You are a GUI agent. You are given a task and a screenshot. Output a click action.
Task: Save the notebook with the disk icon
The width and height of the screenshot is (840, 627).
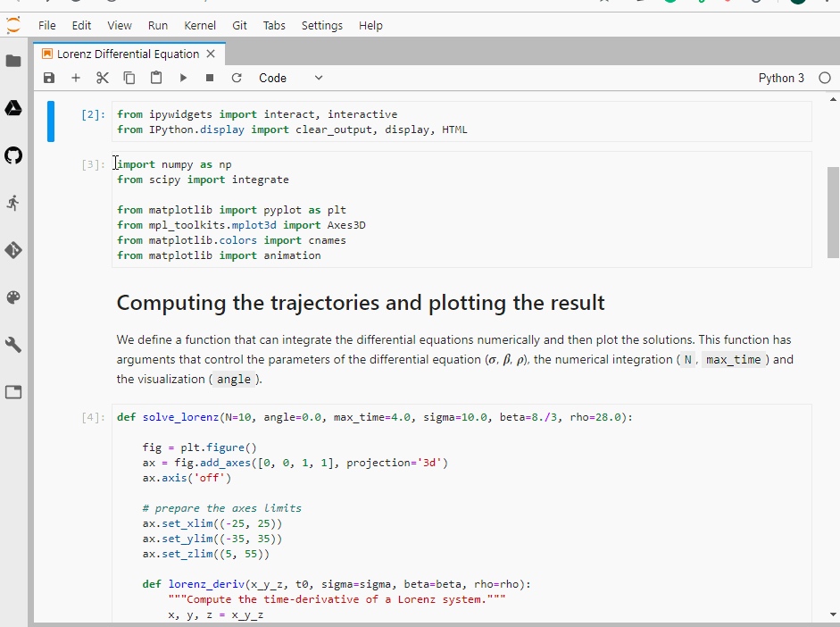tap(49, 78)
